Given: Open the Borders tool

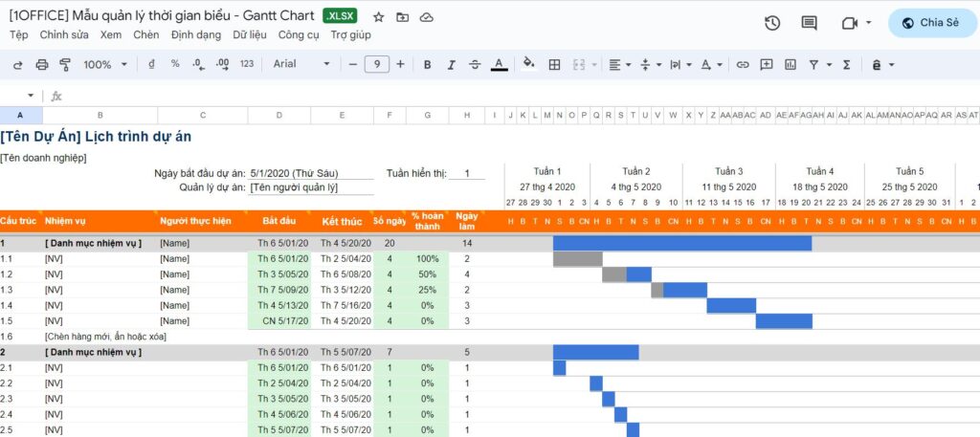Looking at the screenshot, I should click(x=554, y=64).
